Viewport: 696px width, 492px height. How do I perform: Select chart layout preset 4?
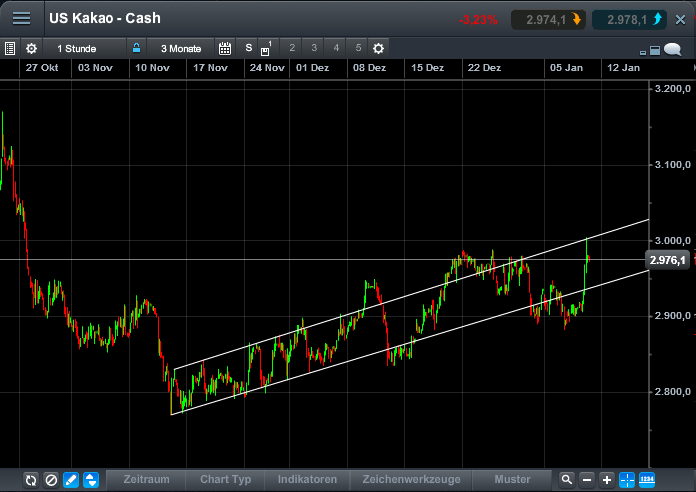click(336, 48)
